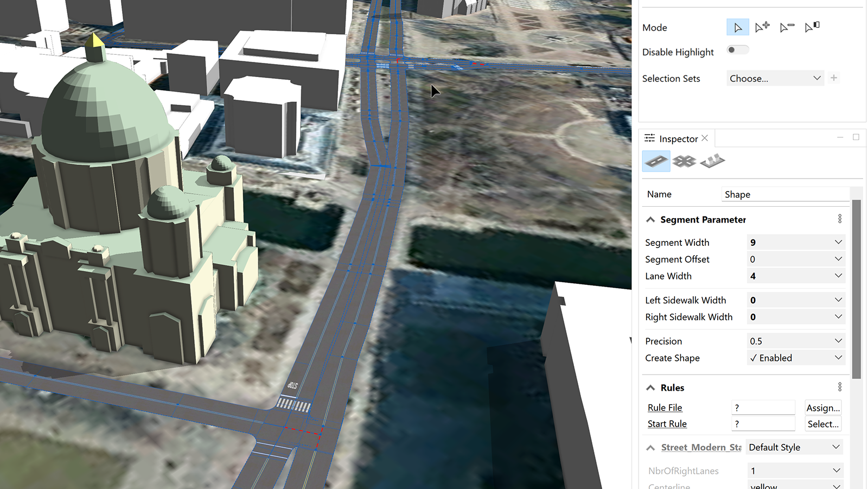Open Segment Parameter options menu dots
The height and width of the screenshot is (489, 868).
click(x=840, y=219)
